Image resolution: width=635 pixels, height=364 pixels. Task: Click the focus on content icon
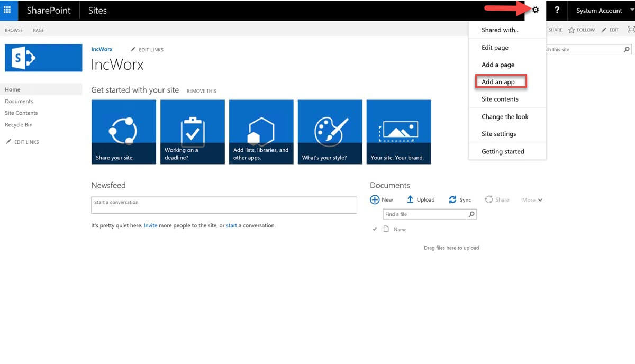tap(631, 30)
